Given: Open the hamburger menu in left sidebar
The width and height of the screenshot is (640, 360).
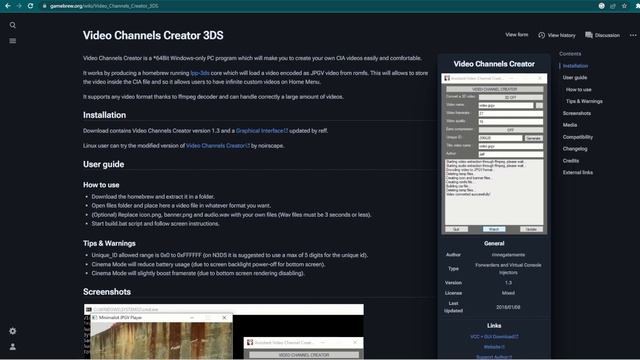Looking at the screenshot, I should (13, 41).
